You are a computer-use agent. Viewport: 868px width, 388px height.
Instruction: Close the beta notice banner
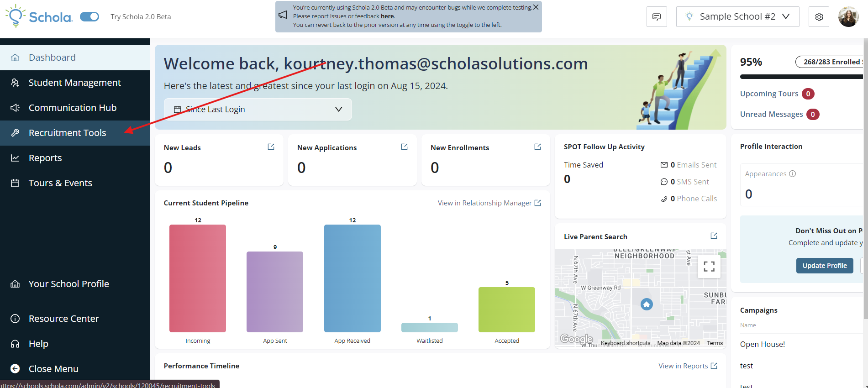[x=536, y=7]
